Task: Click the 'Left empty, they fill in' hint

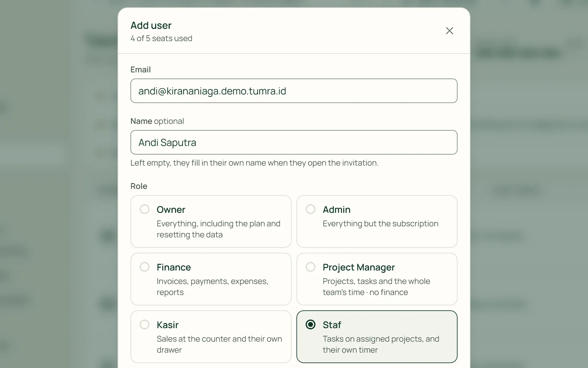Action: click(x=254, y=163)
